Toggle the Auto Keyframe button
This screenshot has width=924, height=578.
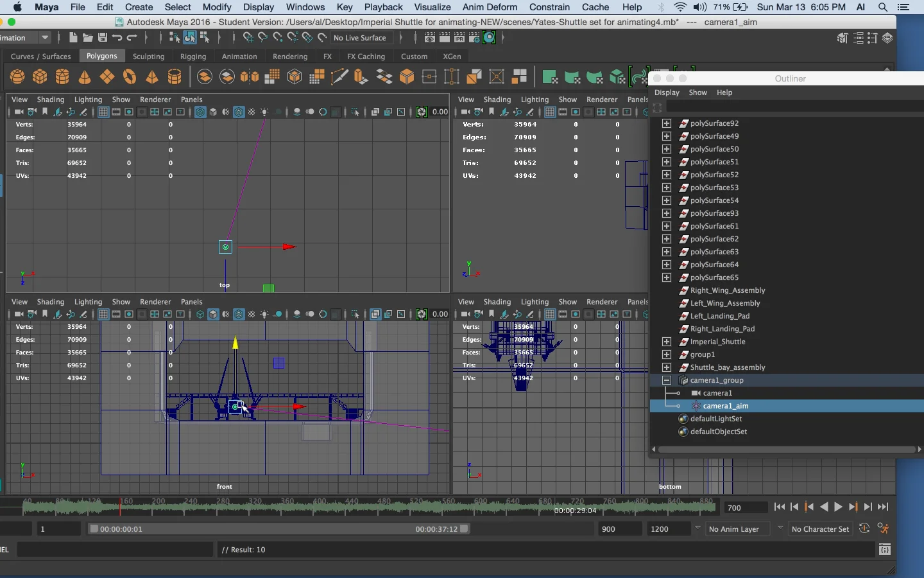point(864,529)
